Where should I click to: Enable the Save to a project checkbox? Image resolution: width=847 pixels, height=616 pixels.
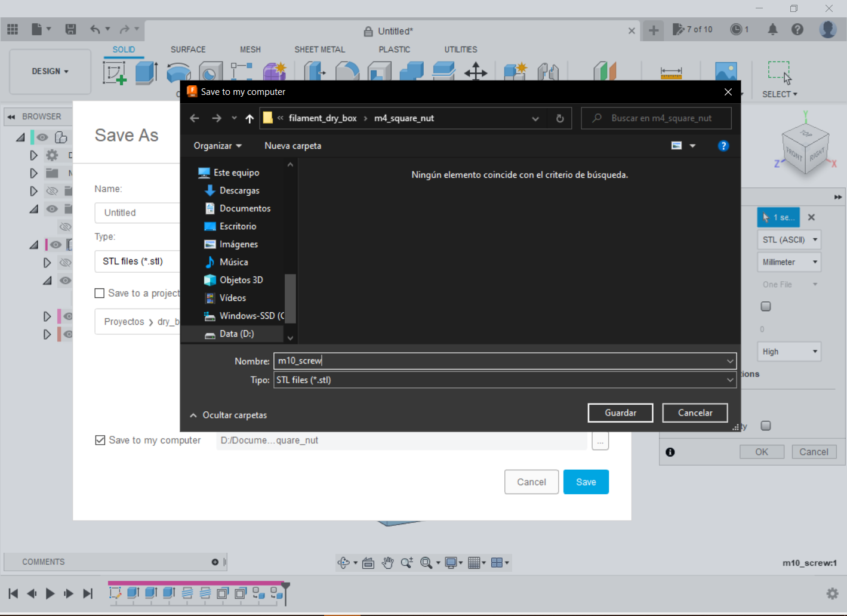click(100, 293)
